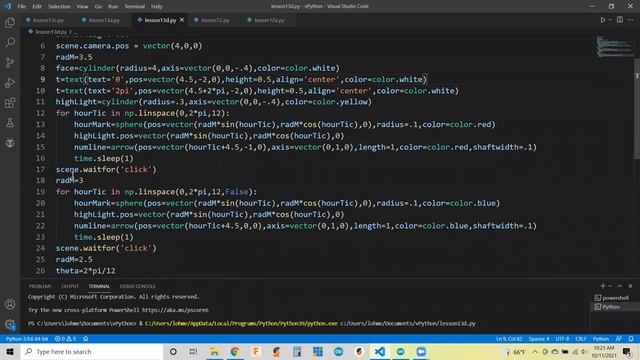
Task: Close the terminal panel
Action: [630, 286]
